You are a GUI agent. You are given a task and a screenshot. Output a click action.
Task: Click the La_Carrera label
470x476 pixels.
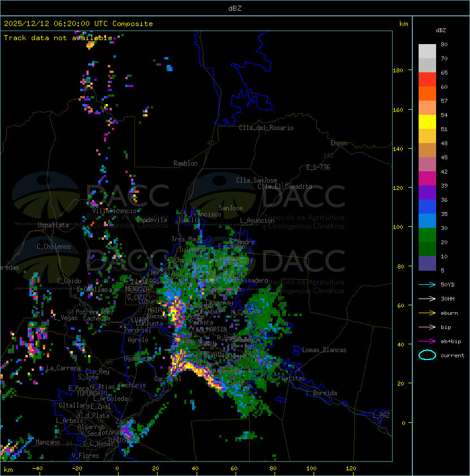click(x=63, y=368)
